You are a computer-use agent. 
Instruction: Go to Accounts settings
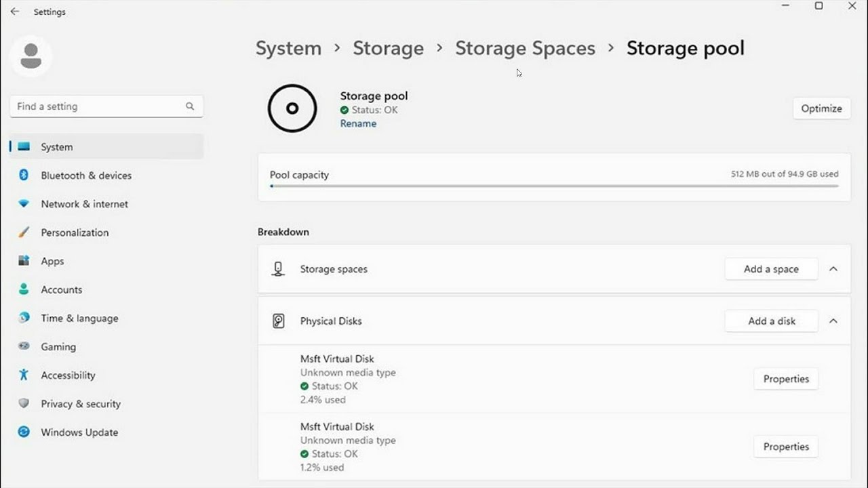tap(61, 289)
